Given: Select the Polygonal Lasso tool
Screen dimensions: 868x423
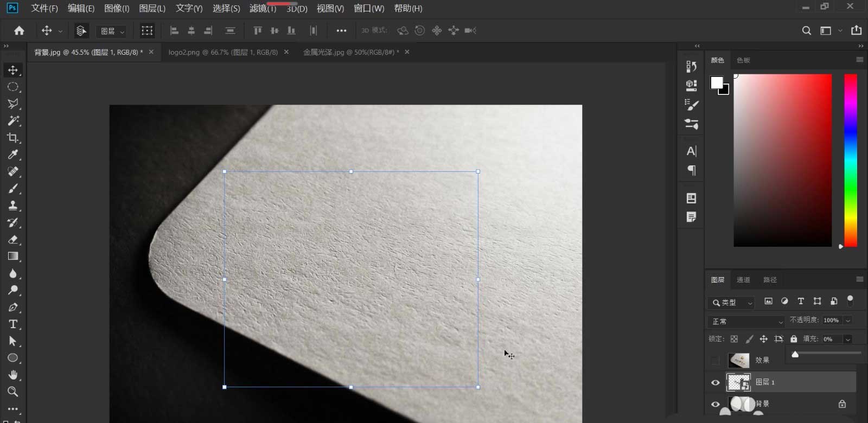Looking at the screenshot, I should [x=13, y=104].
